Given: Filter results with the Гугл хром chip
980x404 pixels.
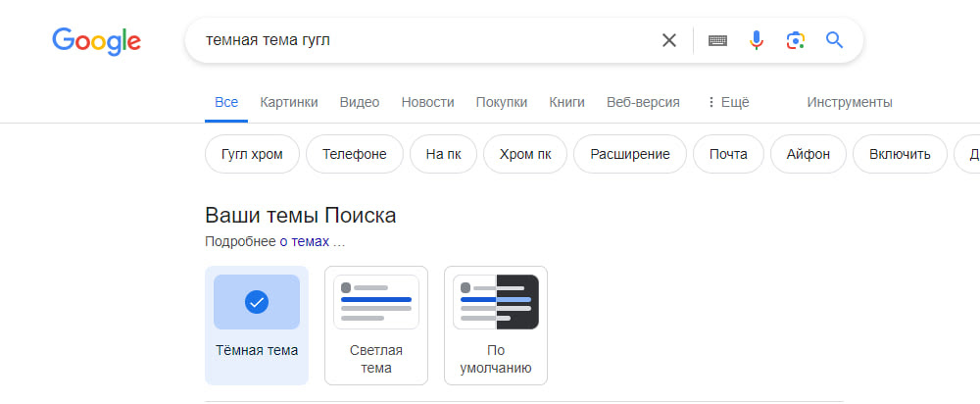Looking at the screenshot, I should coord(252,154).
